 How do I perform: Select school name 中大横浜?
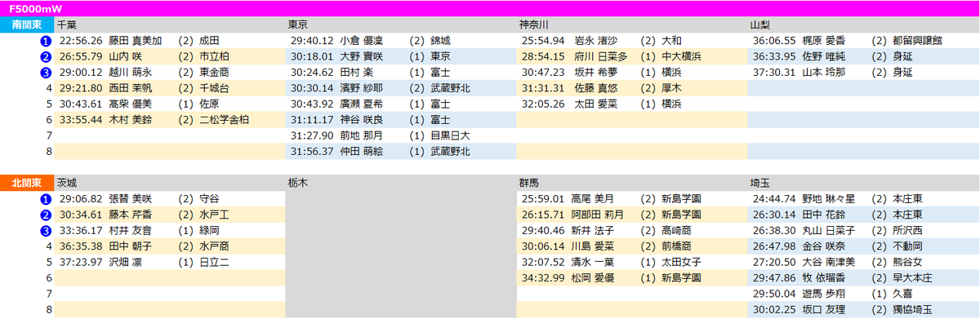(x=681, y=56)
